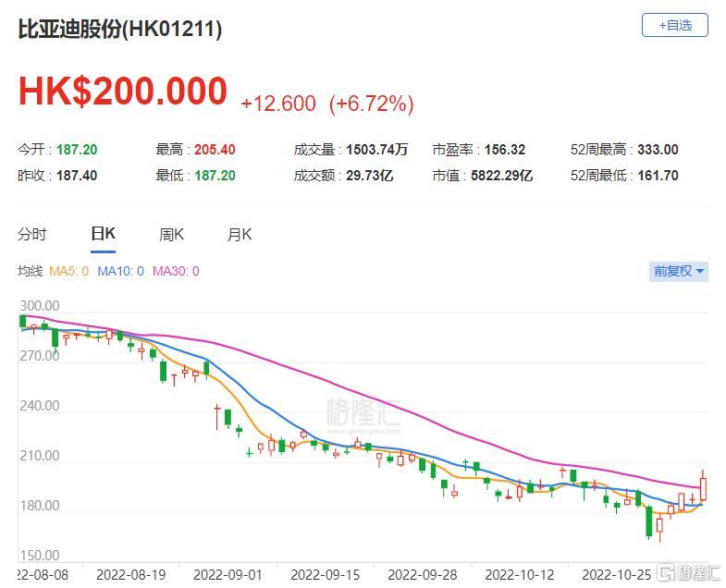
Task: Expand the 前复权 adjustment dropdown
Action: [678, 271]
